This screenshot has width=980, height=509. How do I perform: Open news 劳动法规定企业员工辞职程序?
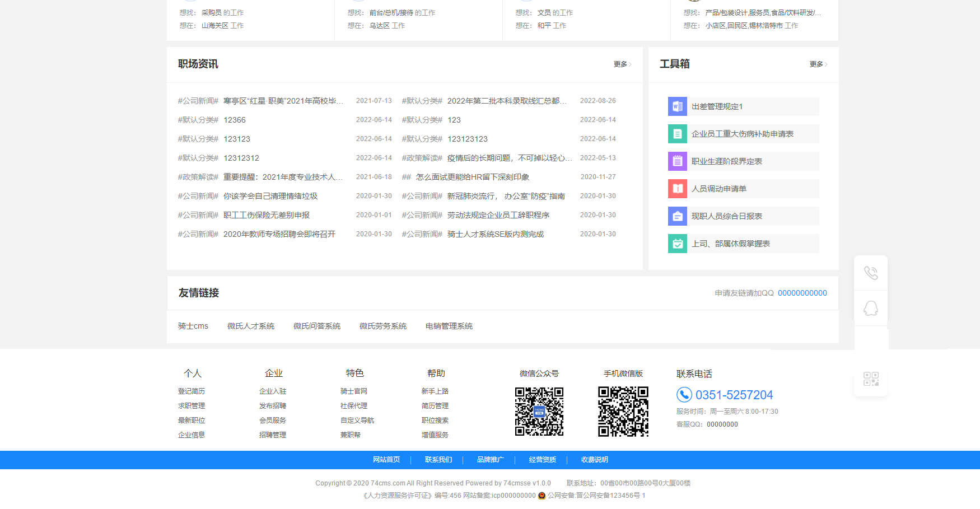click(x=498, y=215)
